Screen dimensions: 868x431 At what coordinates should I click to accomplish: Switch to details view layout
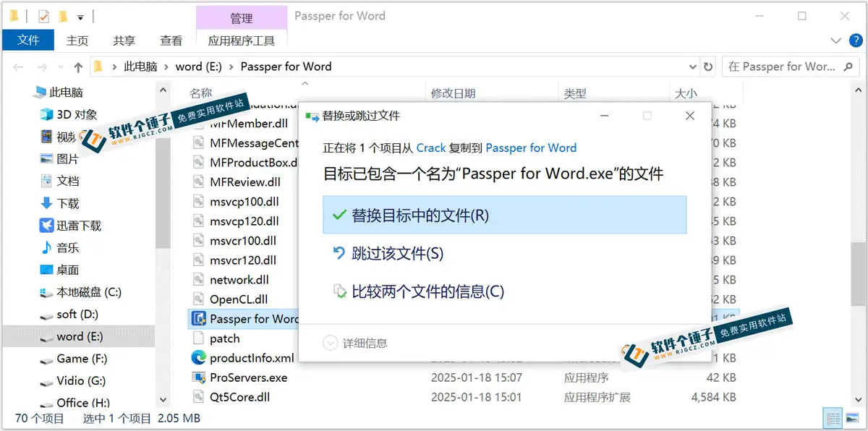833,419
